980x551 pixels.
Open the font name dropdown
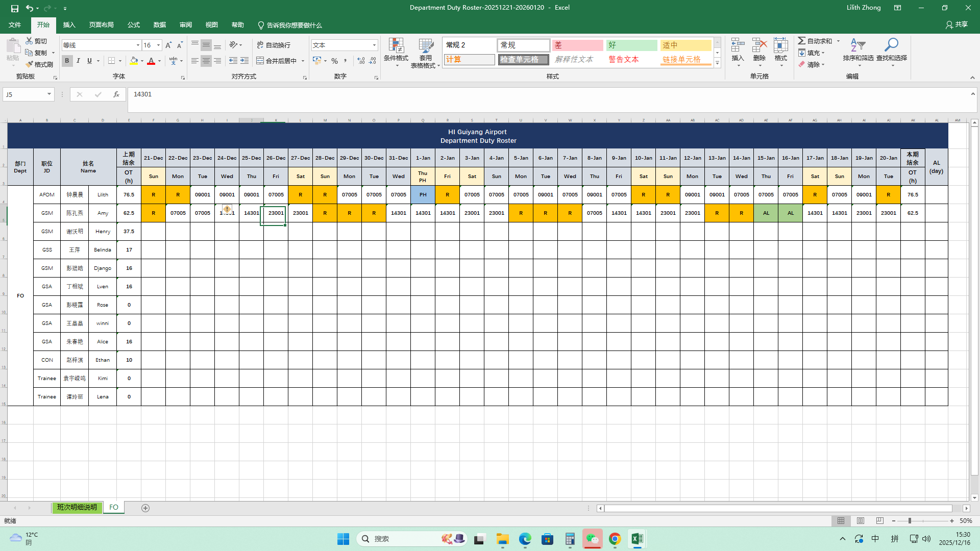pos(138,45)
